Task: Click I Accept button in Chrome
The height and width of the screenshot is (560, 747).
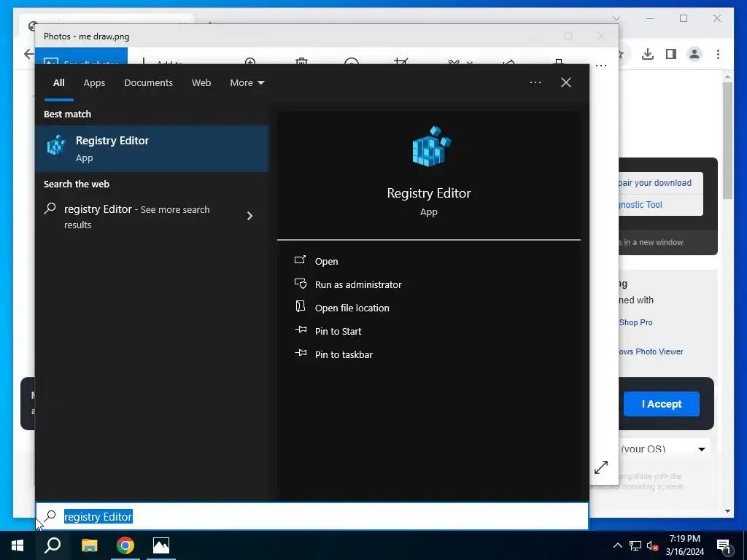Action: (x=661, y=404)
